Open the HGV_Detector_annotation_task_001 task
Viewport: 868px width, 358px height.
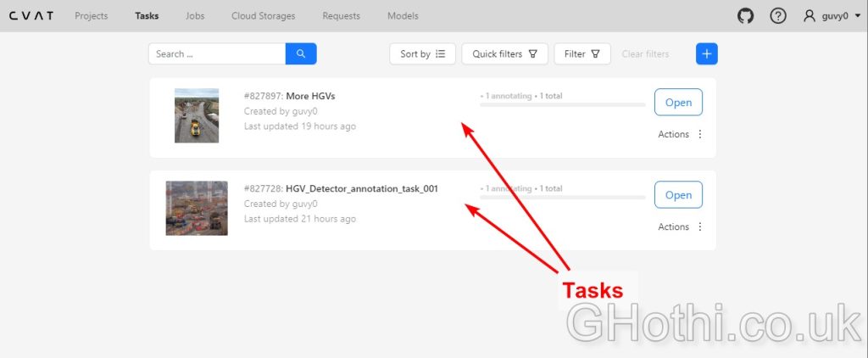pos(678,195)
